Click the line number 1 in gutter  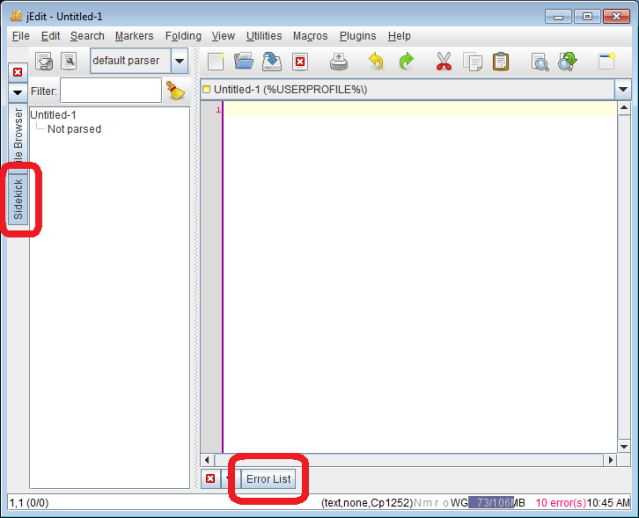218,110
